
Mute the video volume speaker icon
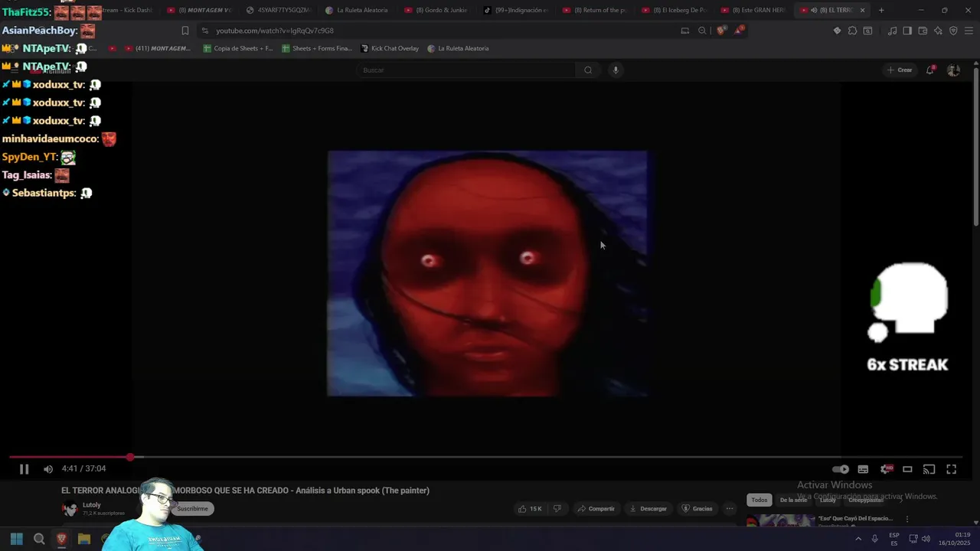pos(48,469)
